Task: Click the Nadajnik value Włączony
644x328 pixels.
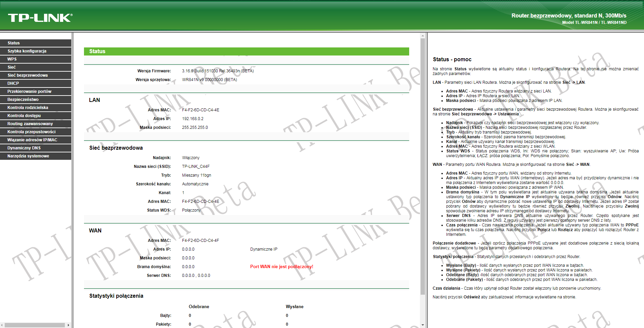Action: point(190,158)
